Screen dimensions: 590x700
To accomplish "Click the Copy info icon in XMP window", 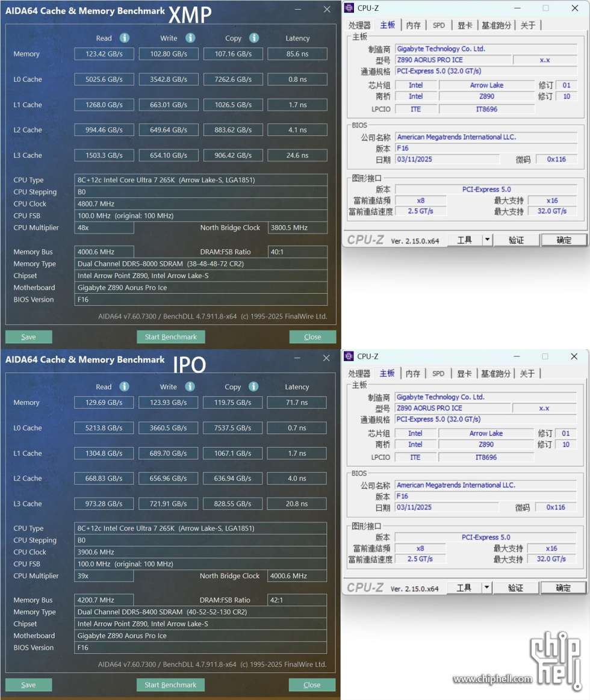I will click(254, 38).
